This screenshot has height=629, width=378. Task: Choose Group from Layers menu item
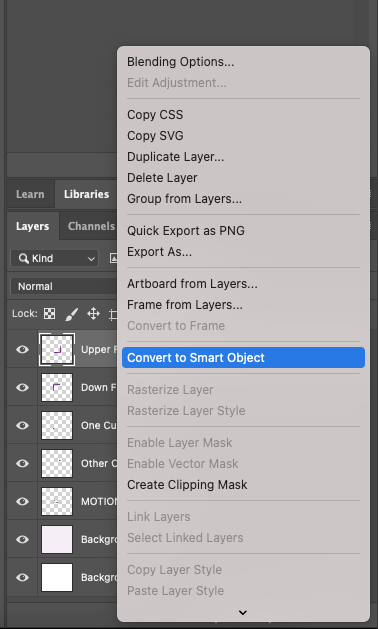[x=184, y=199]
